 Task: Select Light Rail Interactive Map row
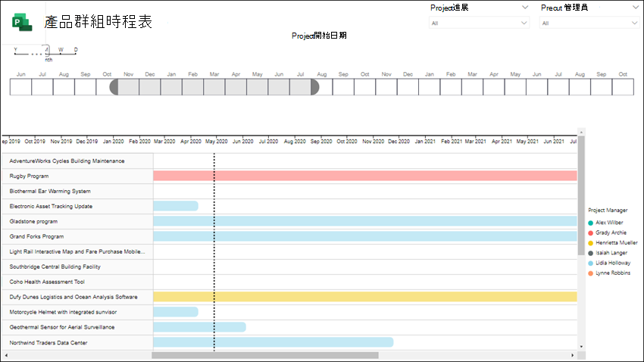(77, 251)
